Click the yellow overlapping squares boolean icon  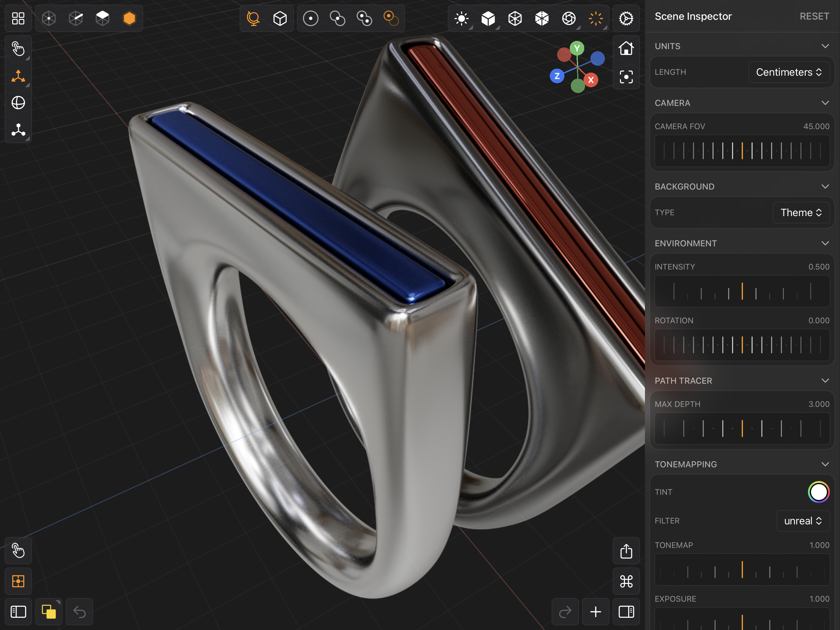49,612
